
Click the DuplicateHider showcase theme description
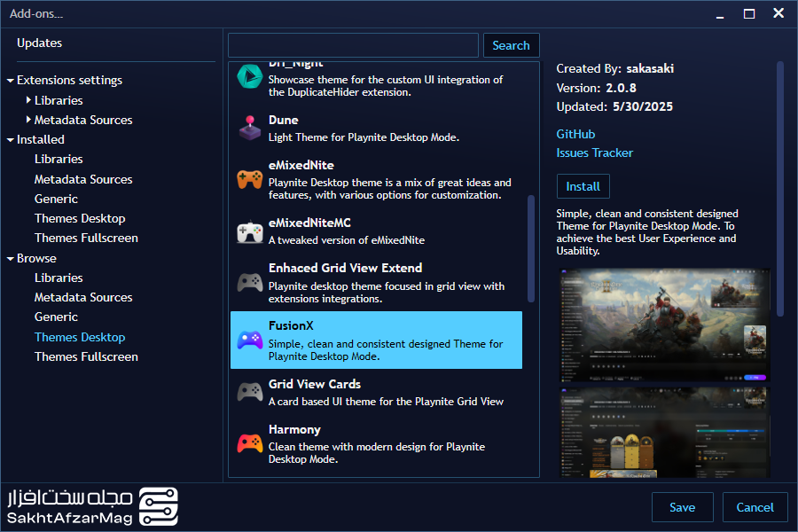pyautogui.click(x=386, y=86)
